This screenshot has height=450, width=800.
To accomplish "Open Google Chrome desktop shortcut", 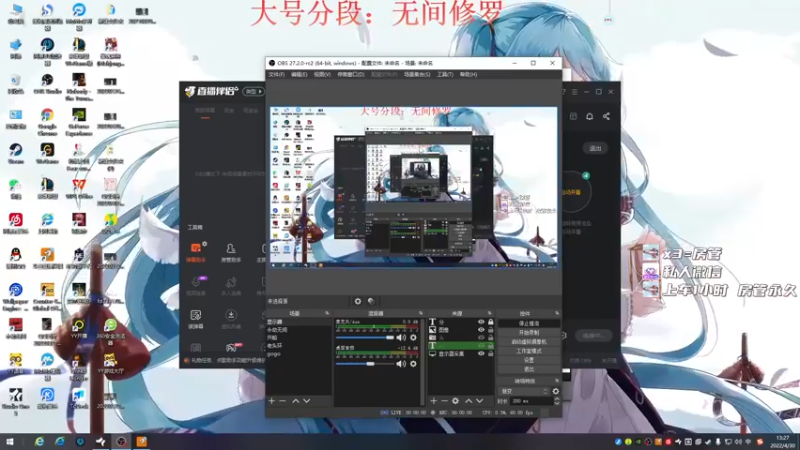I will coord(47,121).
